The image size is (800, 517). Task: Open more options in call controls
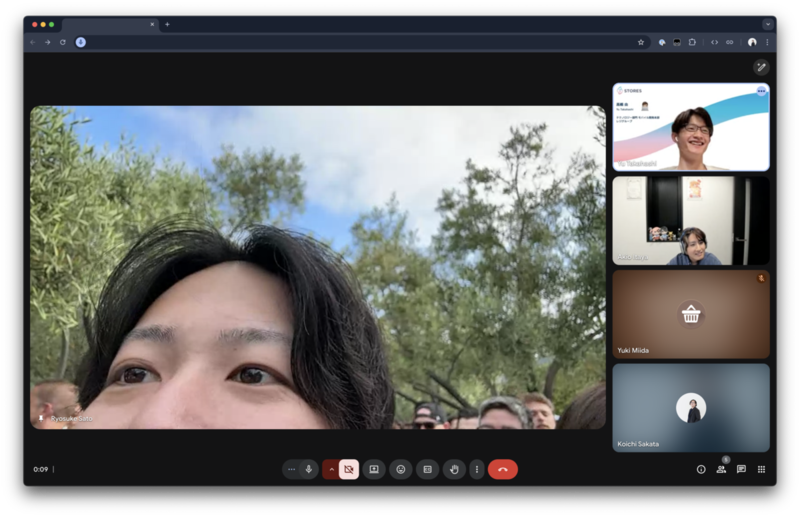(x=477, y=470)
